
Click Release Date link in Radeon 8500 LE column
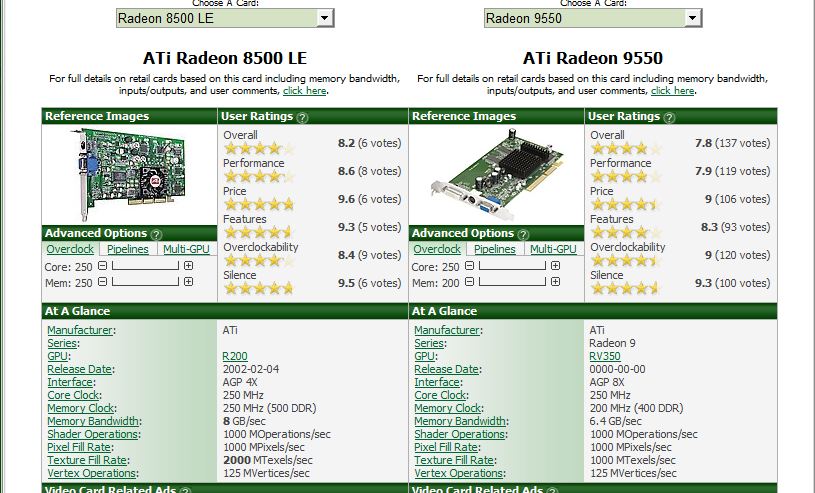point(80,369)
